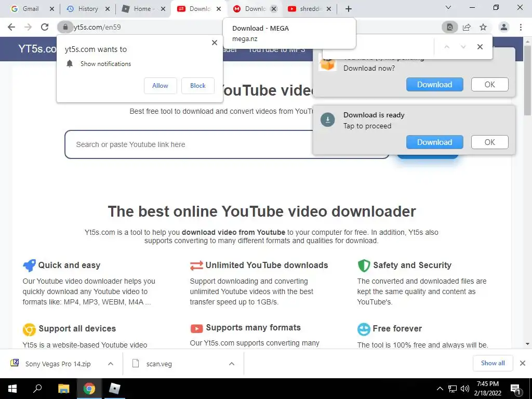
Task: Click the find-in-page toolbar icon
Action: tap(450, 27)
